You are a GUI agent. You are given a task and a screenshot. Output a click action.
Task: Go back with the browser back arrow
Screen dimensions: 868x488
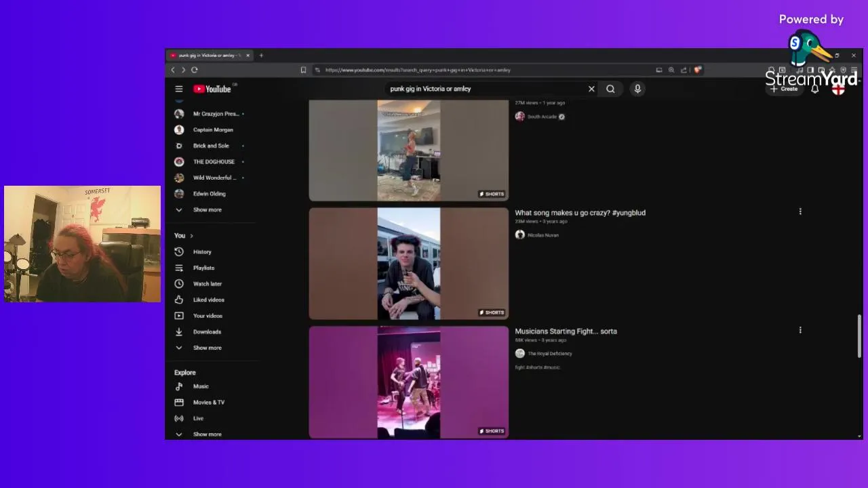tap(173, 70)
